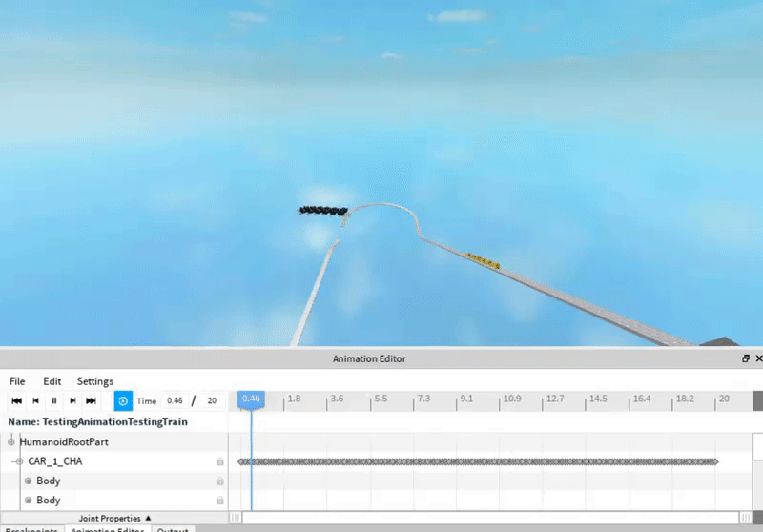Switch to the Animation Editor tab
763x532 pixels.
108,529
